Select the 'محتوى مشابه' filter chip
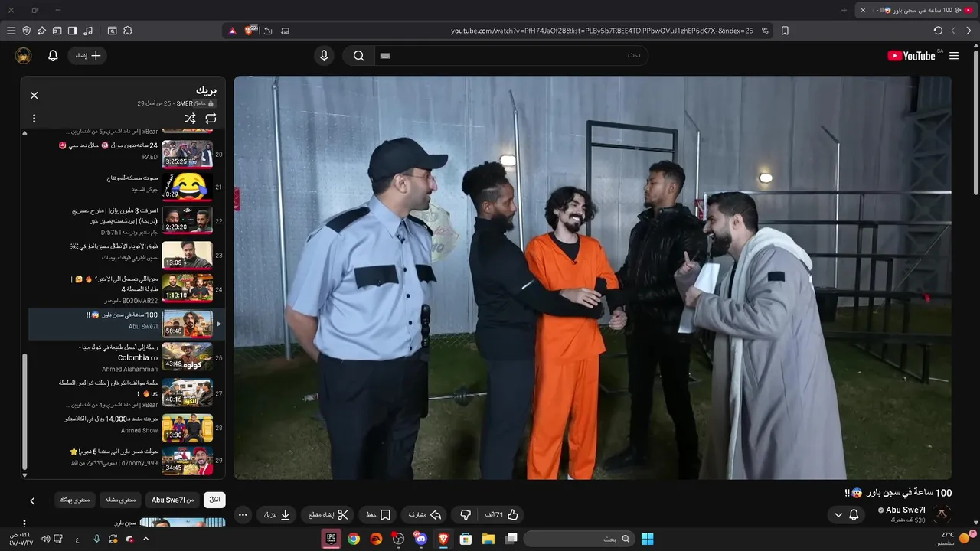The image size is (980, 551). pyautogui.click(x=120, y=500)
